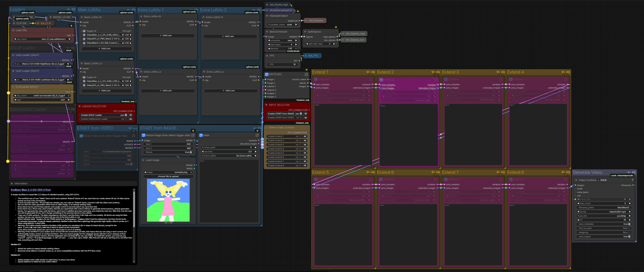
Task: Toggle save_metadata in Video Combine
Action: point(629,224)
